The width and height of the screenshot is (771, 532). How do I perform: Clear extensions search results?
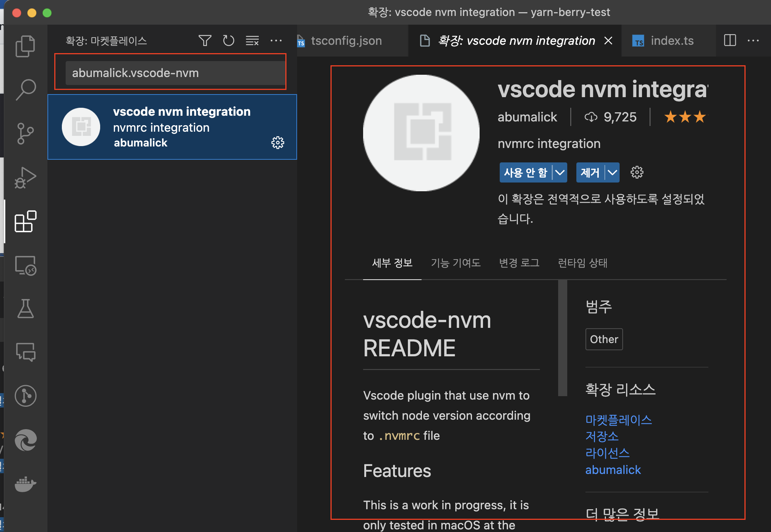252,41
